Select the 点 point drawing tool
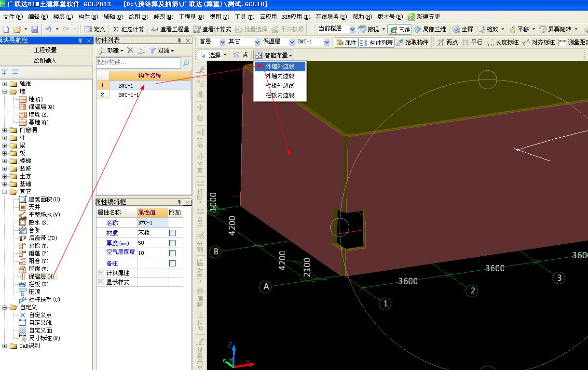This screenshot has width=588, height=370. click(241, 55)
